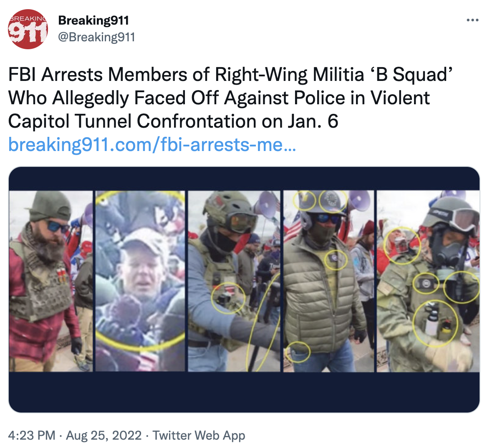Click the dark navy band above the photo collage
Screen dimensions: 490x448
point(244,179)
